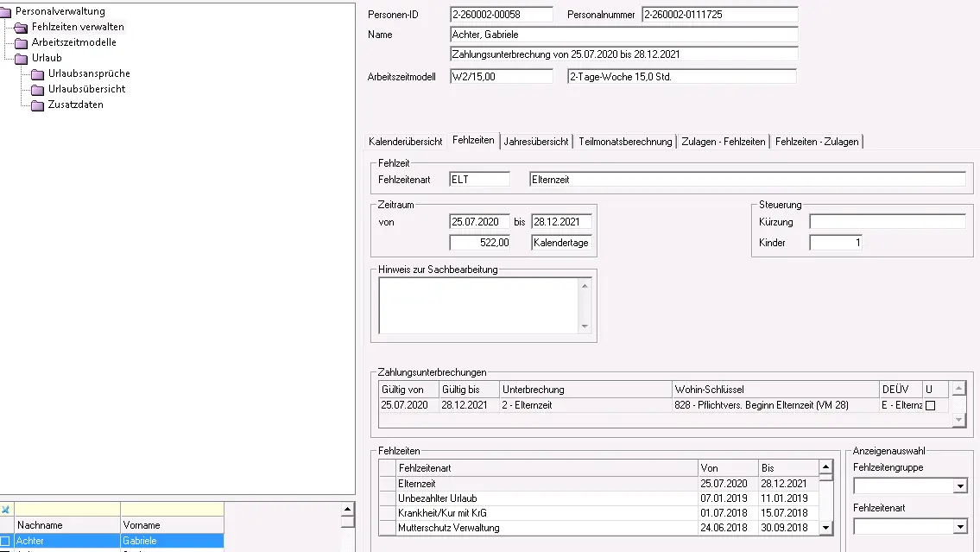The width and height of the screenshot is (980, 552).
Task: Click the blue clear-filter icon in employee list
Action: point(6,510)
